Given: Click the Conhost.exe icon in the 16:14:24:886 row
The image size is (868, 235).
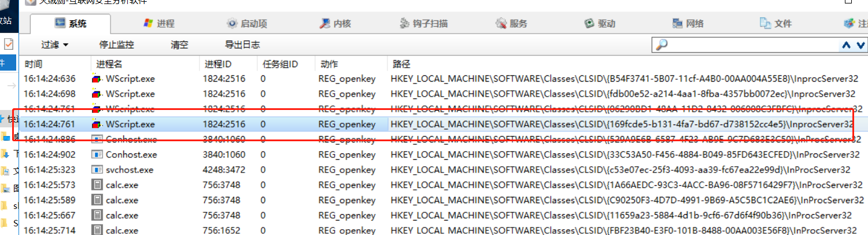Looking at the screenshot, I should pos(97,139).
